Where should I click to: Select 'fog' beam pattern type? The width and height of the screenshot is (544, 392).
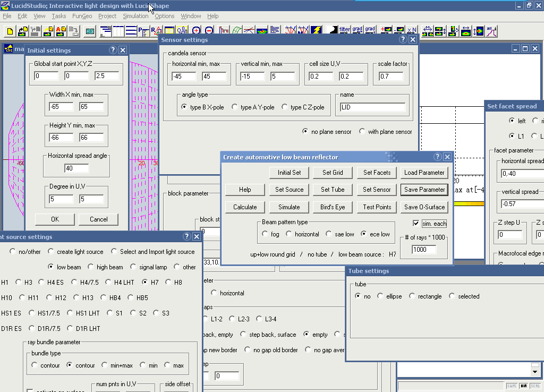(x=265, y=234)
